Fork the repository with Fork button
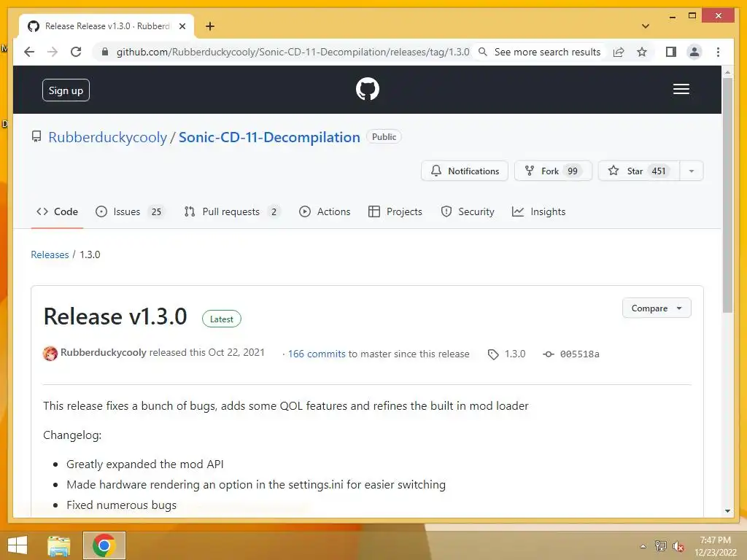The width and height of the screenshot is (747, 560). [x=553, y=171]
